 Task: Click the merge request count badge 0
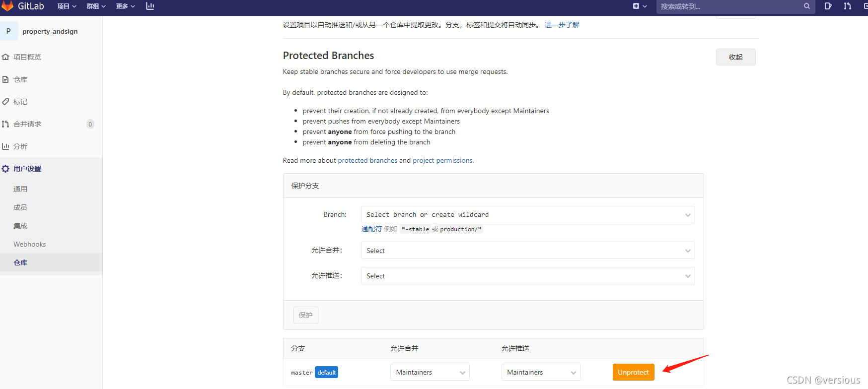tap(90, 124)
